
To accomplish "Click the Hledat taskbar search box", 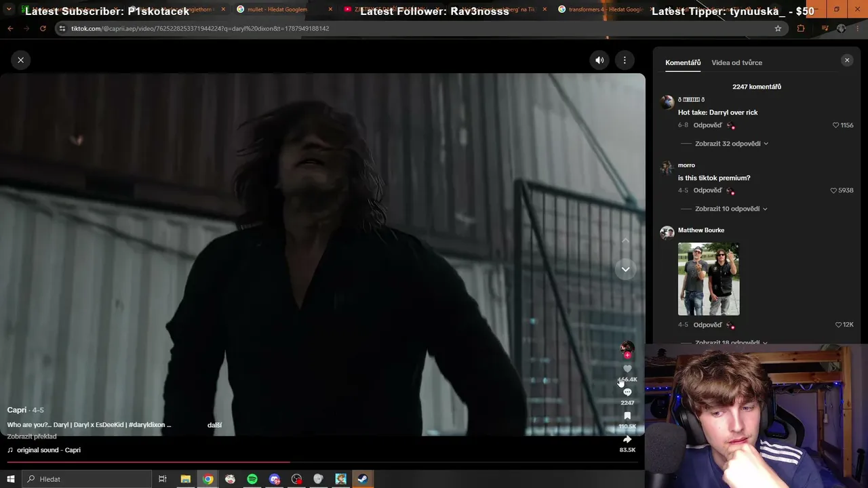I will pos(87,479).
